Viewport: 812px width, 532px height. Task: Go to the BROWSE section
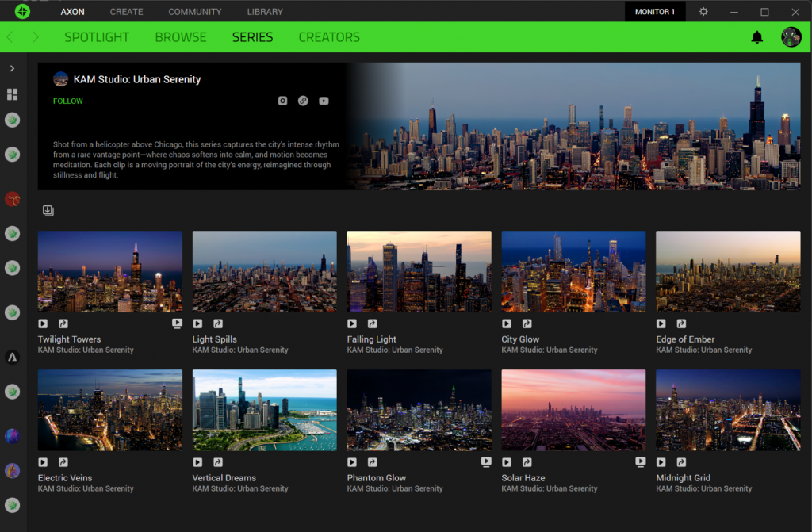coord(181,37)
